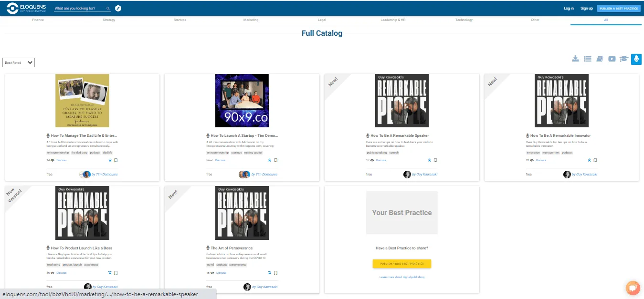Screen dimensions: 644x299
Task: Filter by the graduation cap icon
Action: click(623, 59)
